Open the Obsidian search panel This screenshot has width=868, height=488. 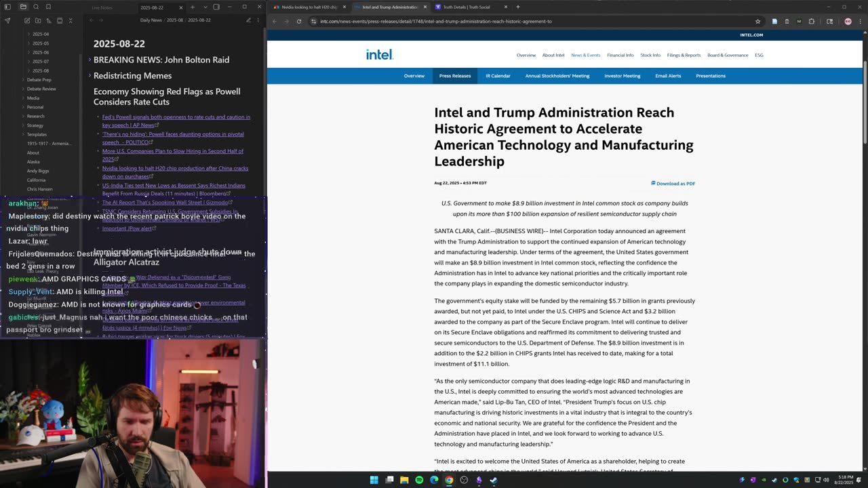(36, 7)
